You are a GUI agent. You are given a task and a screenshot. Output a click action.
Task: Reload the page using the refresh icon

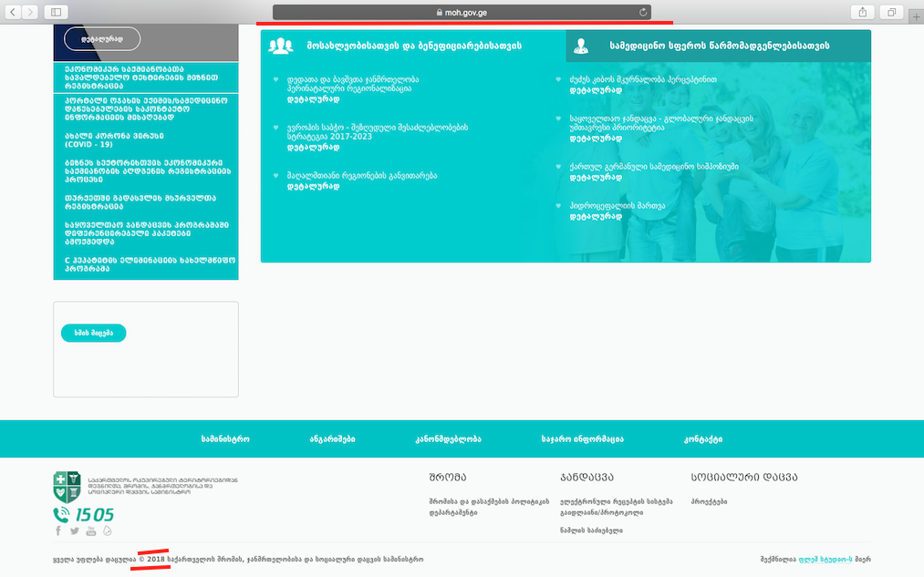643,12
